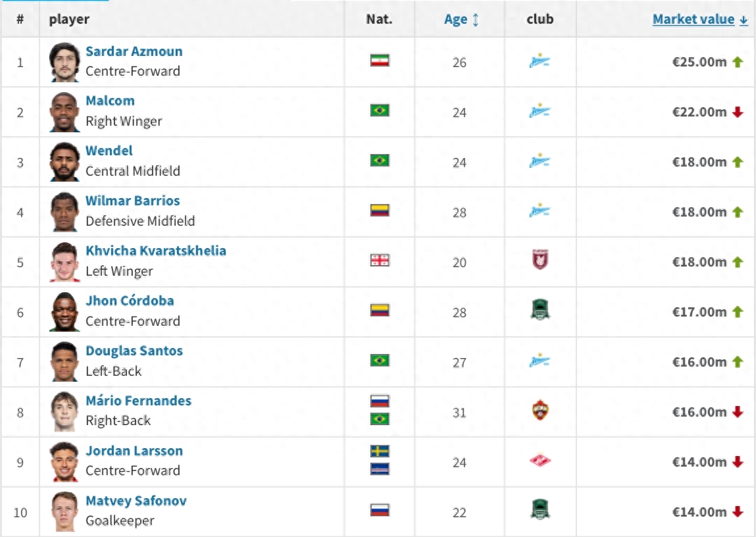Click Spartak Moscow crest in Larsson row
Viewport: 756px width, 537px height.
(540, 461)
